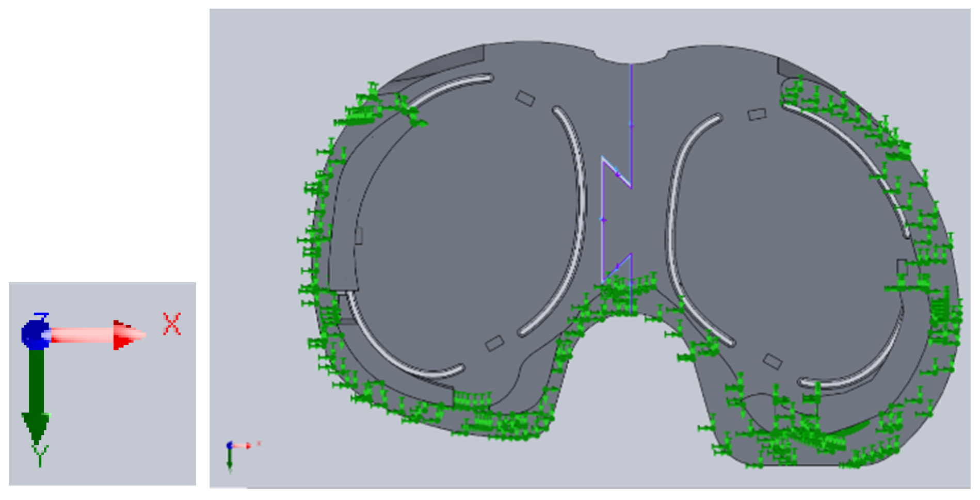Click the semicircular notch on the top edge

(x=631, y=58)
